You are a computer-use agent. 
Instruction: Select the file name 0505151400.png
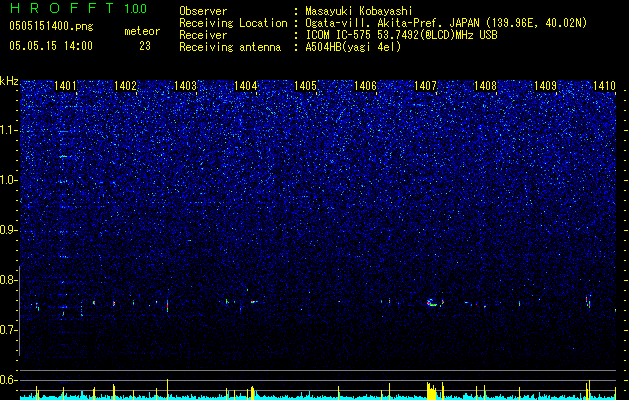coord(51,26)
